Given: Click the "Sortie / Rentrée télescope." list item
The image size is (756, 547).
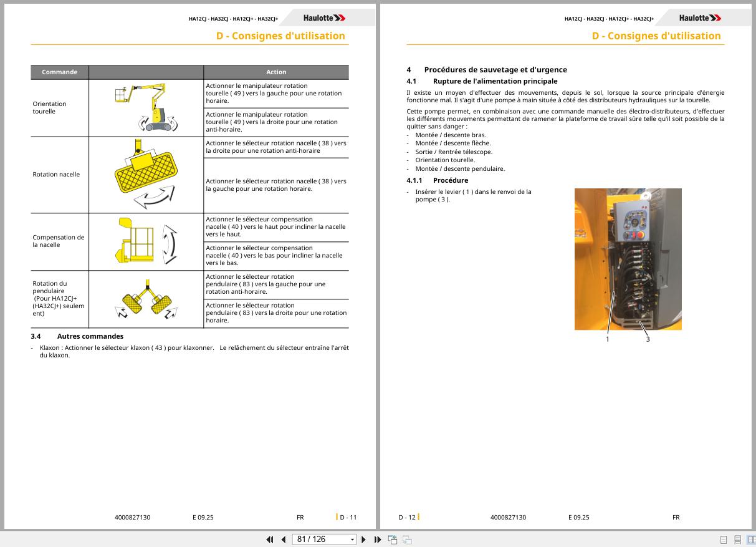Looking at the screenshot, I should [454, 152].
